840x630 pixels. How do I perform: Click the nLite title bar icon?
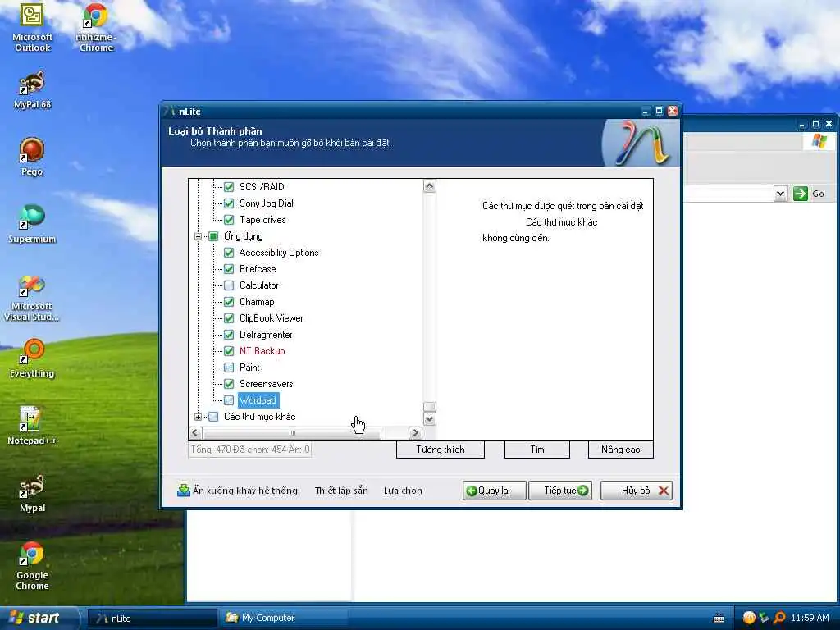tap(170, 111)
